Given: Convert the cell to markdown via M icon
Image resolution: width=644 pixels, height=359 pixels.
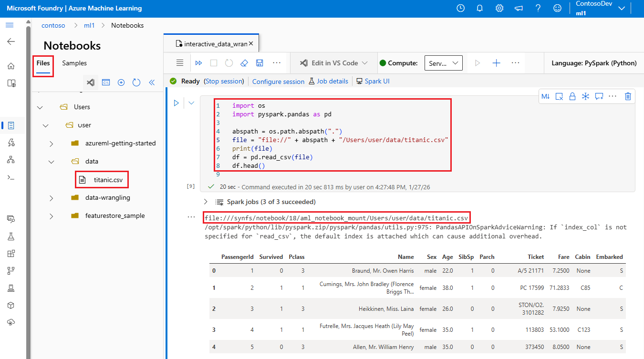Looking at the screenshot, I should pos(546,96).
